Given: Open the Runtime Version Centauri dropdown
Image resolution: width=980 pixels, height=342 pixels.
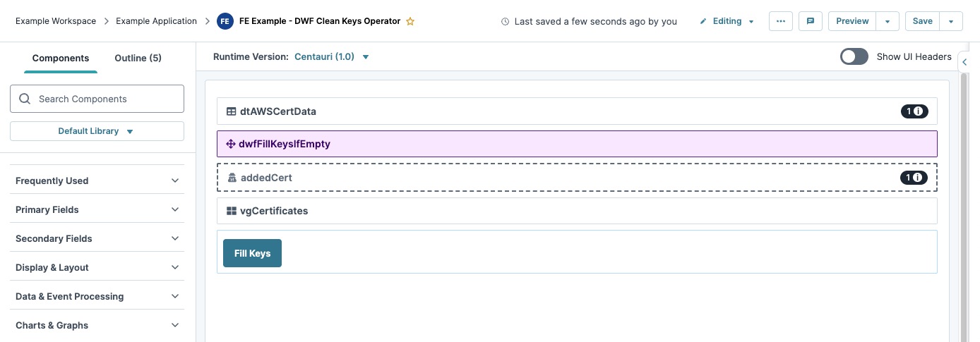Looking at the screenshot, I should (x=332, y=56).
